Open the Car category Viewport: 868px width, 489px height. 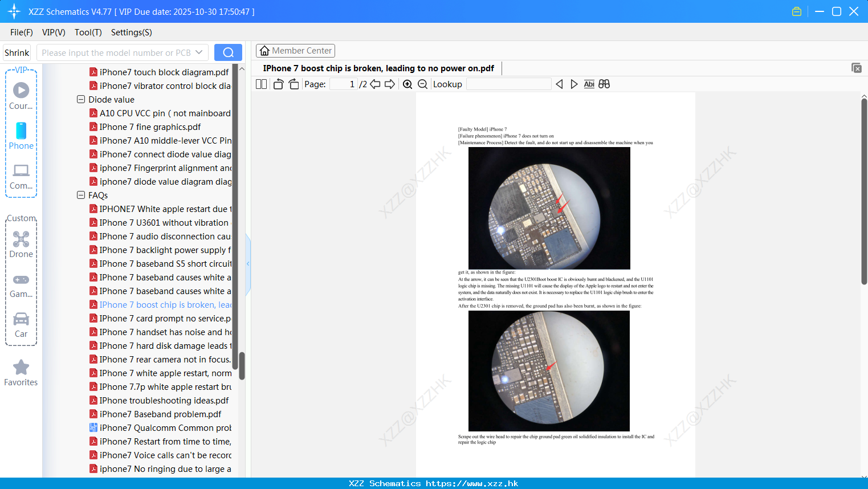click(x=21, y=325)
